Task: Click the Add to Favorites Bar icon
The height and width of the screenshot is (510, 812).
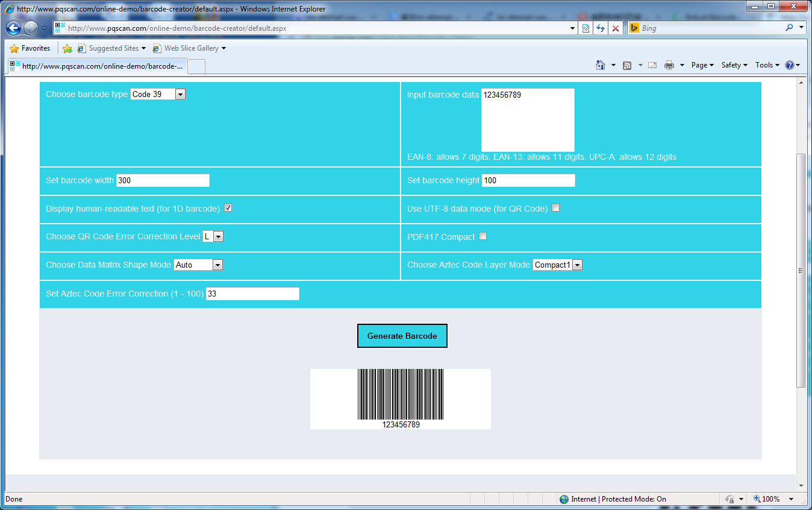Action: click(x=67, y=48)
